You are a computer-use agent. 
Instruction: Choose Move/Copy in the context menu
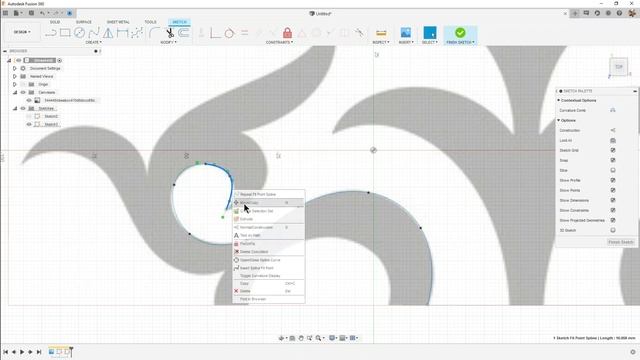coord(269,202)
